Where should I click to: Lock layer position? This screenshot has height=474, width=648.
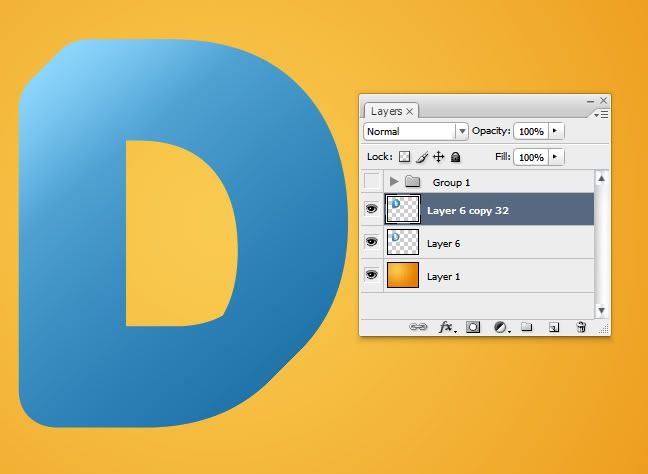(438, 157)
